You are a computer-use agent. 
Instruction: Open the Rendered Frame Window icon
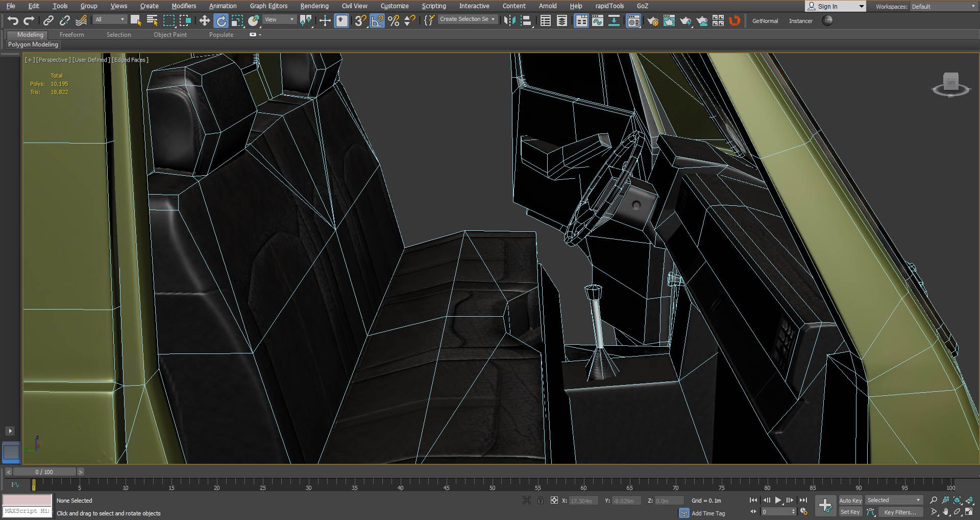669,20
